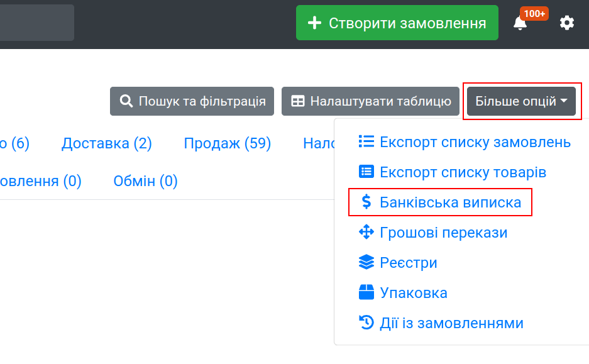Open settings via the gear icon
Viewport: 589px width, 364px height.
[567, 23]
